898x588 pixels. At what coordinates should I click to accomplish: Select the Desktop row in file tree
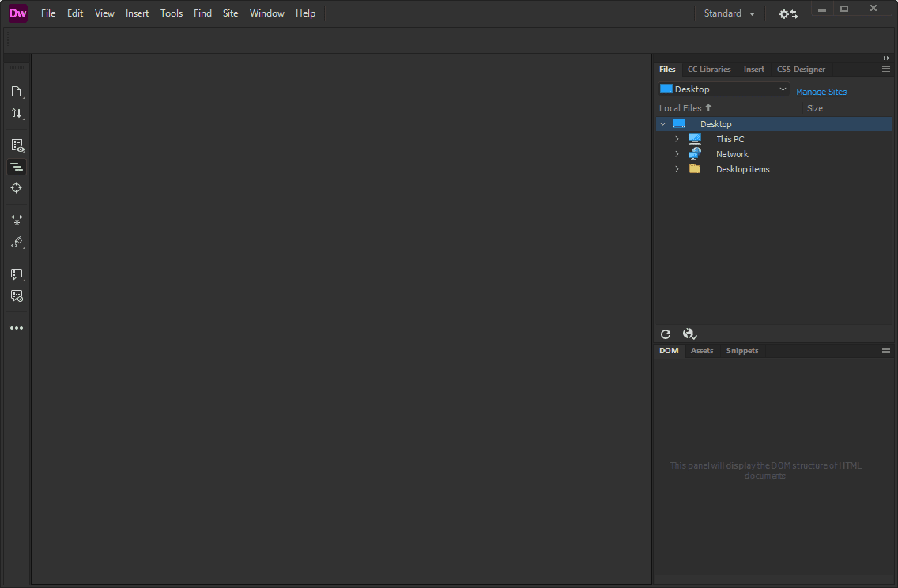[774, 123]
